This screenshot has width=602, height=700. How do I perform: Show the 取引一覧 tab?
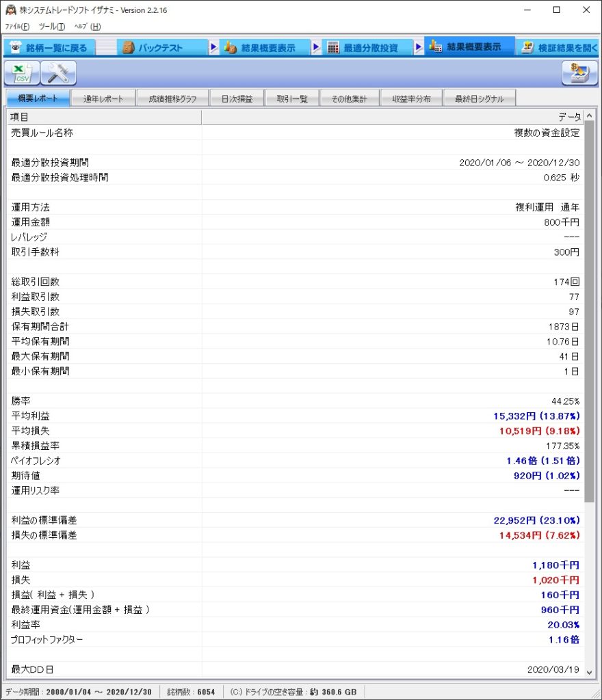pos(292,99)
